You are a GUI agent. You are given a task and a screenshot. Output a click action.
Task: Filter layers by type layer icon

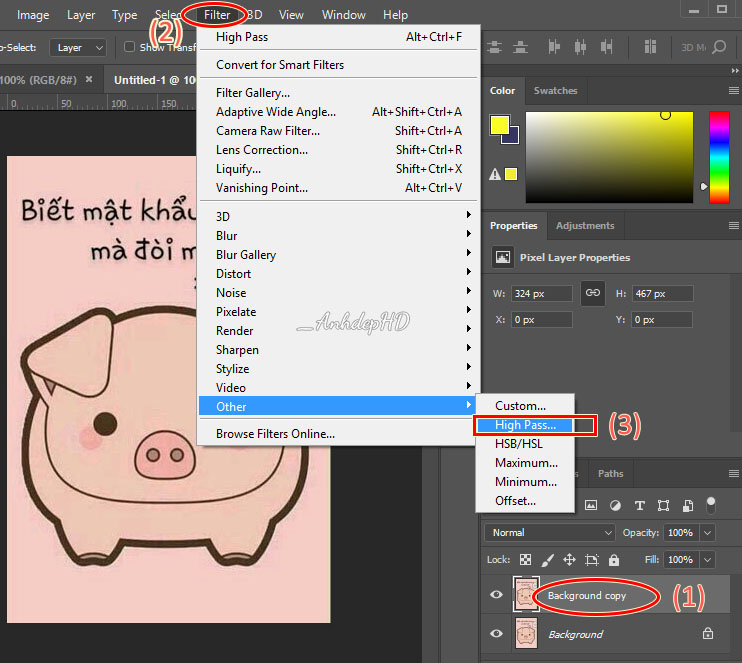pos(639,505)
